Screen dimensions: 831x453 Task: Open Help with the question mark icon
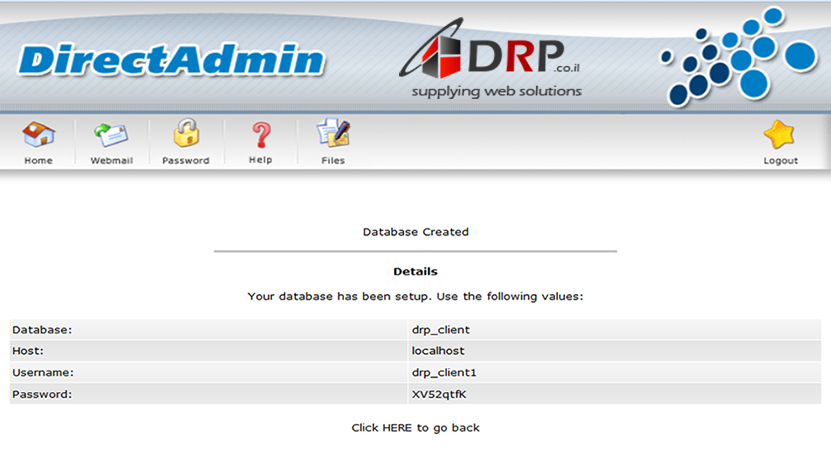(x=260, y=134)
